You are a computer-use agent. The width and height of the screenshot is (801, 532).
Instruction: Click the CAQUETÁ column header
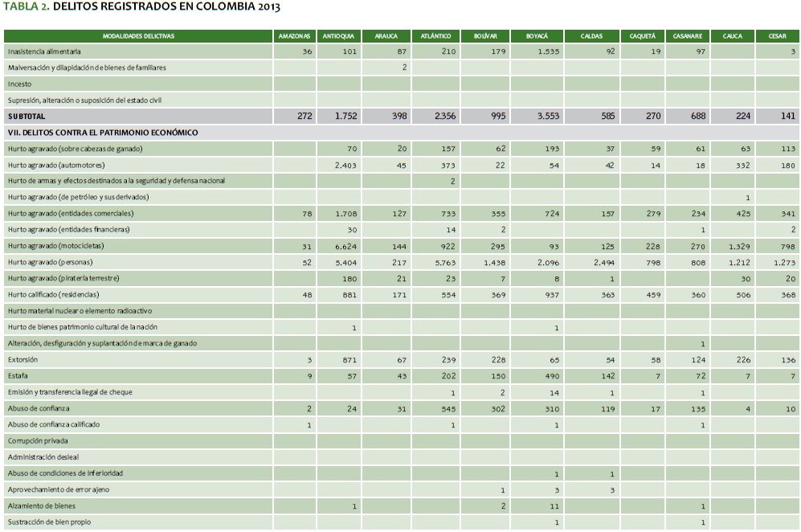642,36
